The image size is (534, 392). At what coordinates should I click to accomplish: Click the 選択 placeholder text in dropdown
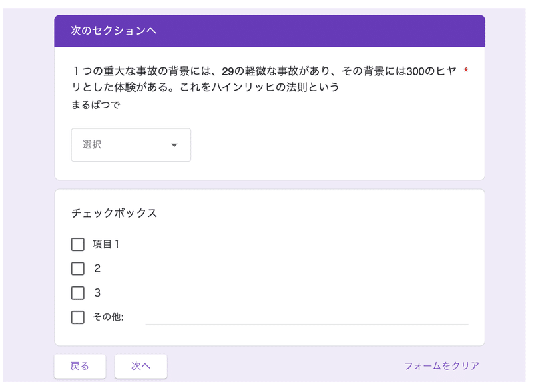(92, 144)
